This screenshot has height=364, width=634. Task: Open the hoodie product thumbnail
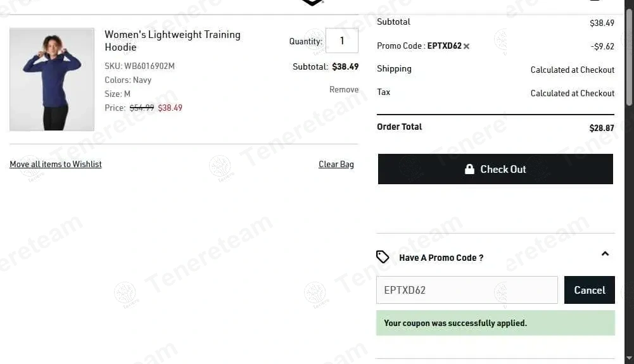coord(52,80)
